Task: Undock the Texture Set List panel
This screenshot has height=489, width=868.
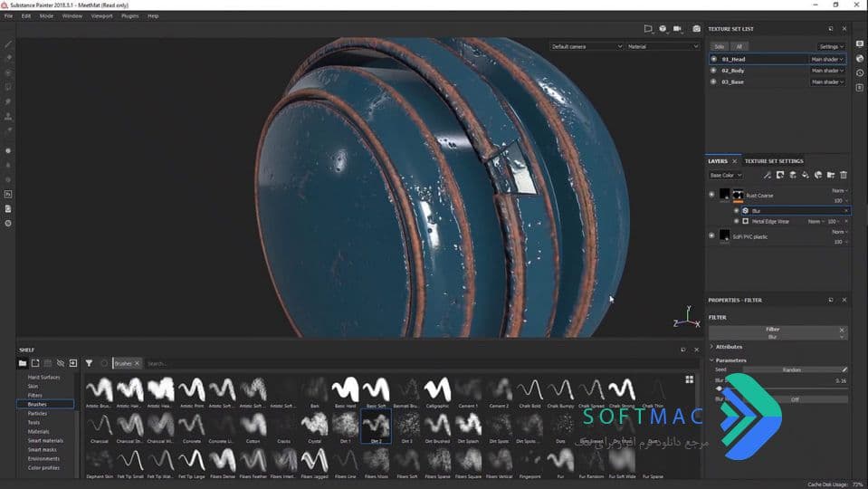Action: click(831, 29)
